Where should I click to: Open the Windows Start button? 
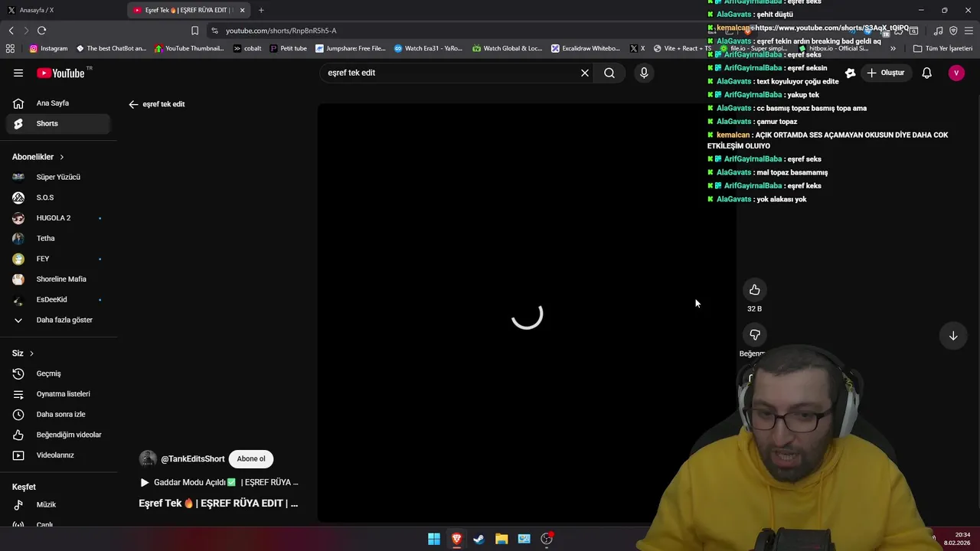coord(434,539)
